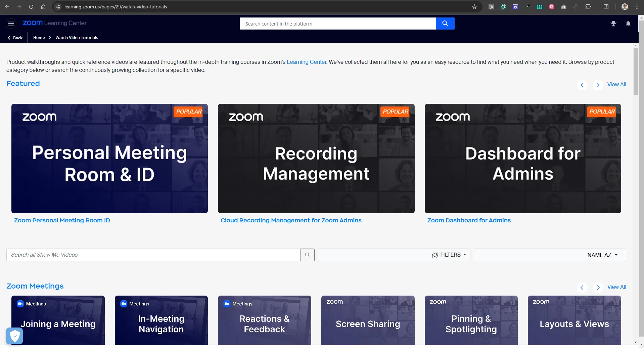Open the teal book reader extension
Screen dimensions: 644x348
(540, 7)
